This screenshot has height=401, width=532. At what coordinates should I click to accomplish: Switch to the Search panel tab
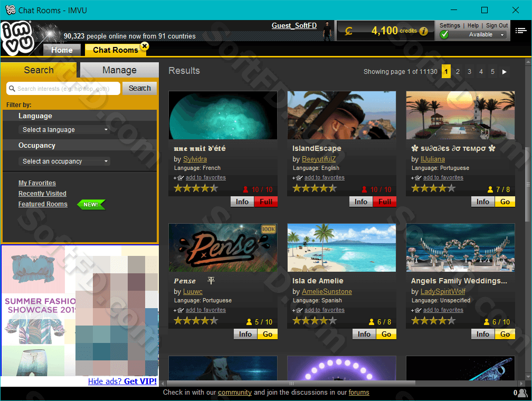click(39, 70)
